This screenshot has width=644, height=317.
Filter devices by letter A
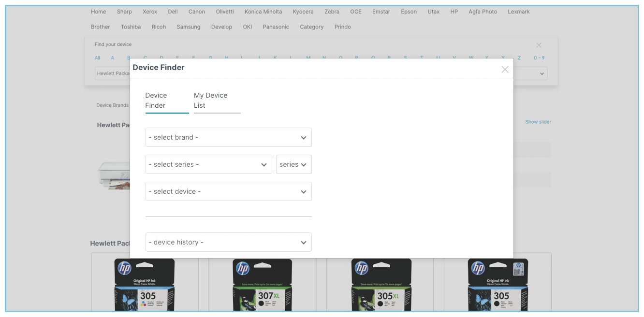point(113,58)
